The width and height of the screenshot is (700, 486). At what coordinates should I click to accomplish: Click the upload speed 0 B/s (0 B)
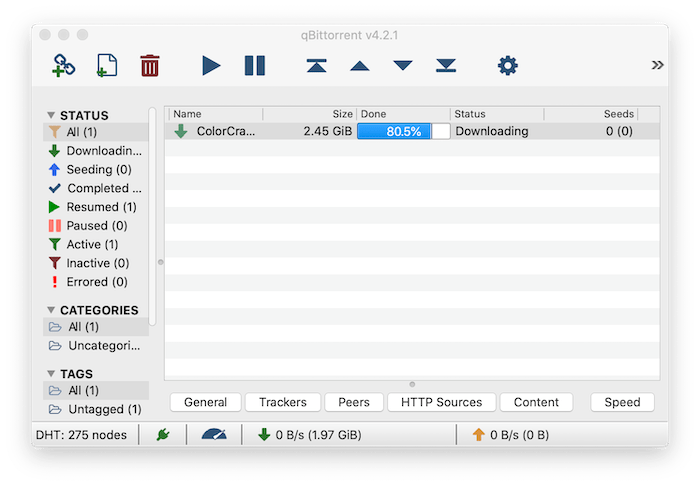coord(511,435)
